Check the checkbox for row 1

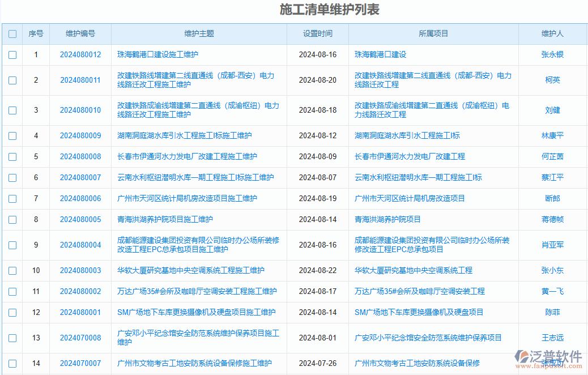point(12,54)
